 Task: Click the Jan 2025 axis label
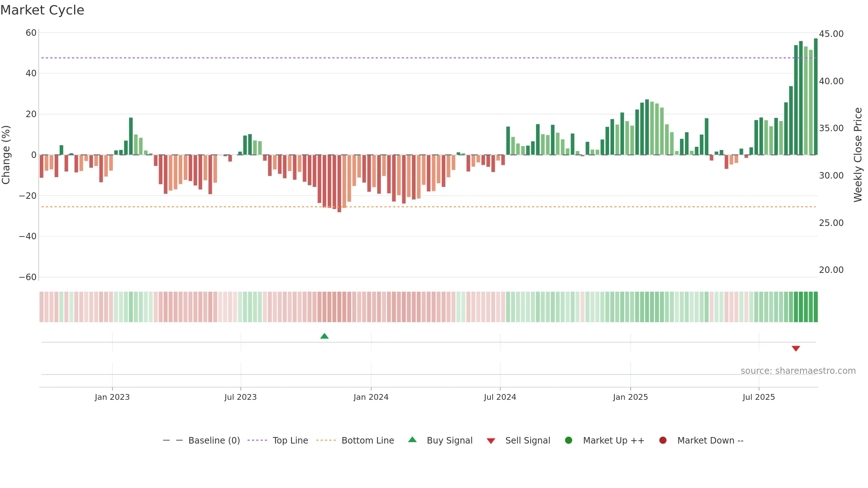[630, 397]
